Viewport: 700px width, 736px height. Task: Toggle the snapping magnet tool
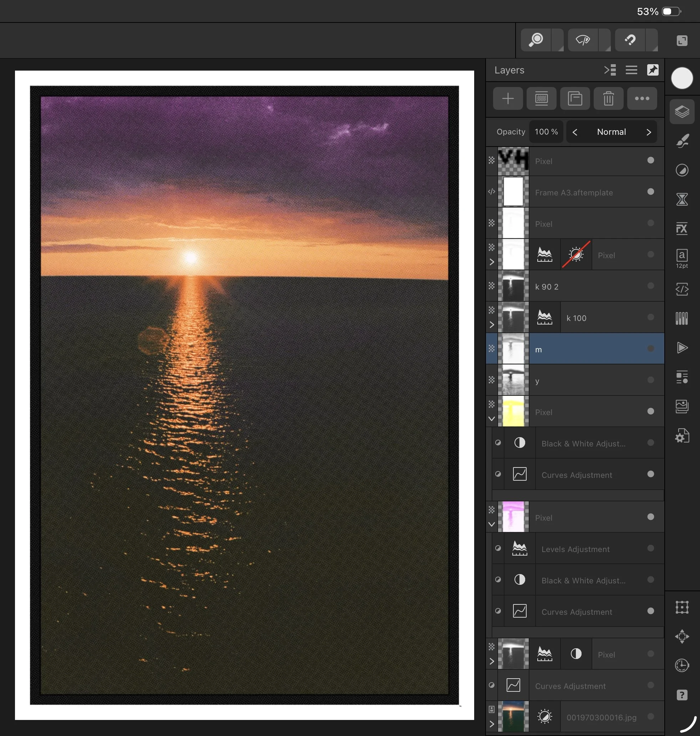tap(630, 40)
